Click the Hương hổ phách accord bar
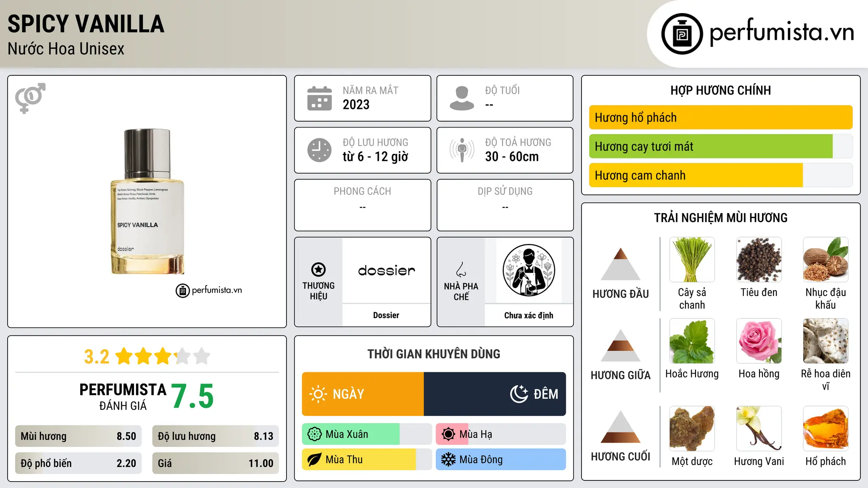 [x=721, y=117]
